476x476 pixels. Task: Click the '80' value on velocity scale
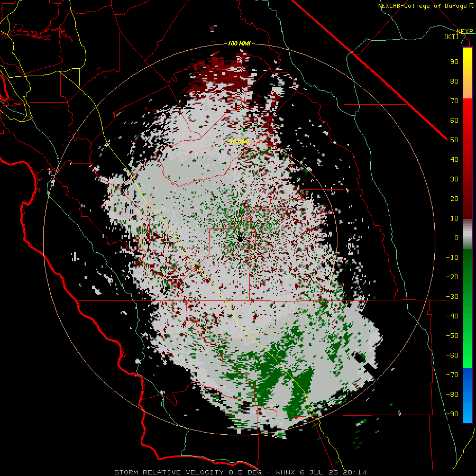[x=454, y=81]
